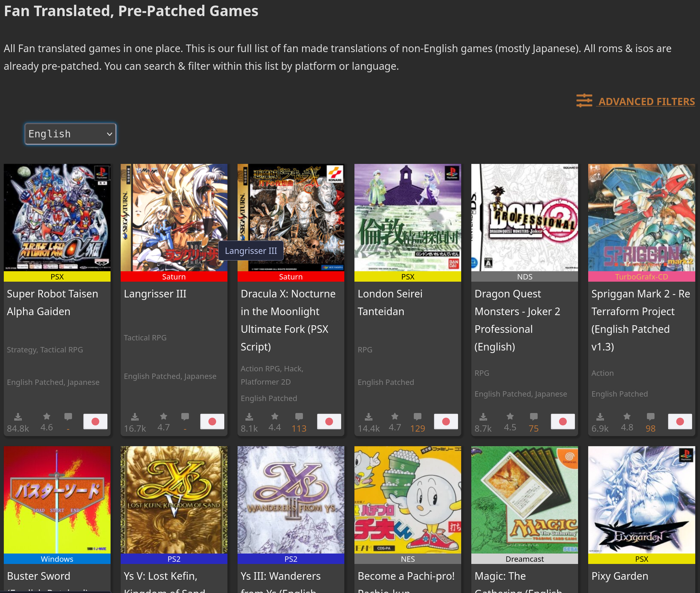Click comment bubble icon on Super Robot Taisen card
The width and height of the screenshot is (700, 593).
[68, 416]
